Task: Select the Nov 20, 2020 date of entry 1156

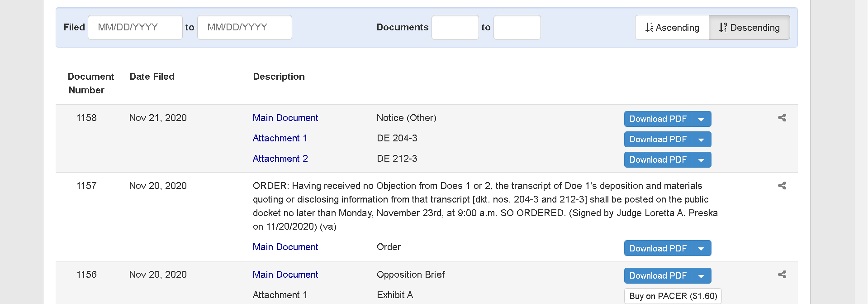Action: pos(158,275)
